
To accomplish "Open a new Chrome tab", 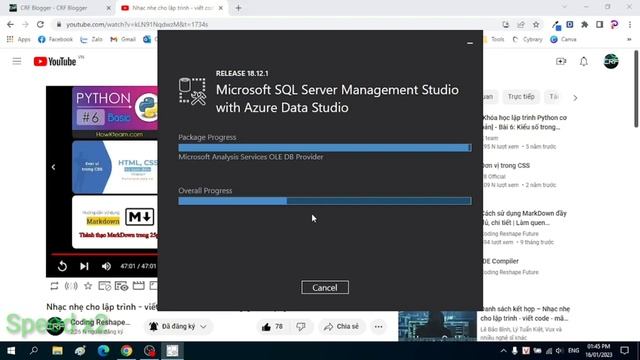I will [x=238, y=8].
